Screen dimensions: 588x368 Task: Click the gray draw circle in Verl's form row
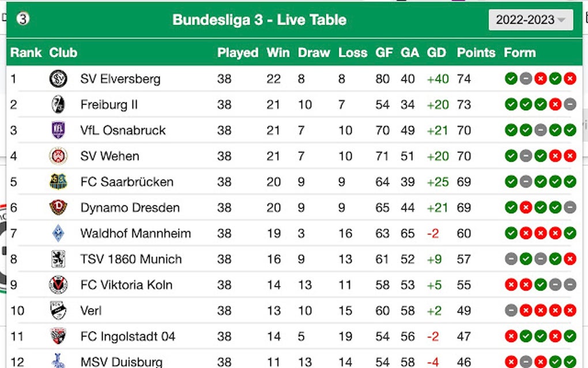[511, 310]
